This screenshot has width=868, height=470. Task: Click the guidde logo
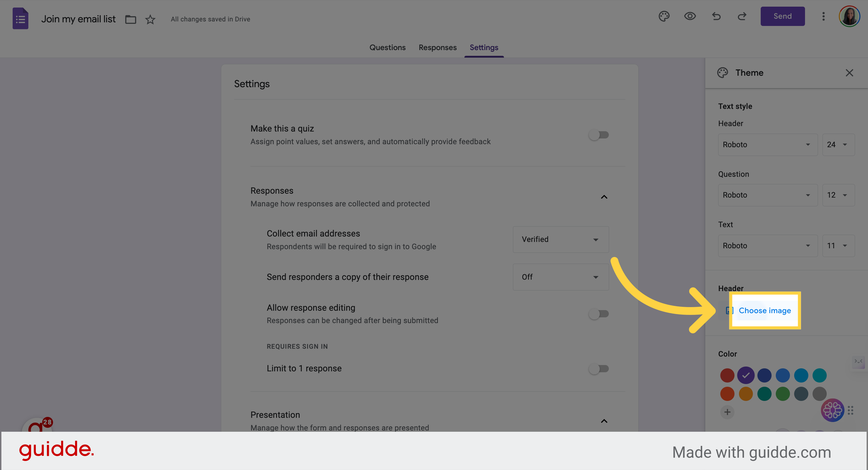pos(56,450)
